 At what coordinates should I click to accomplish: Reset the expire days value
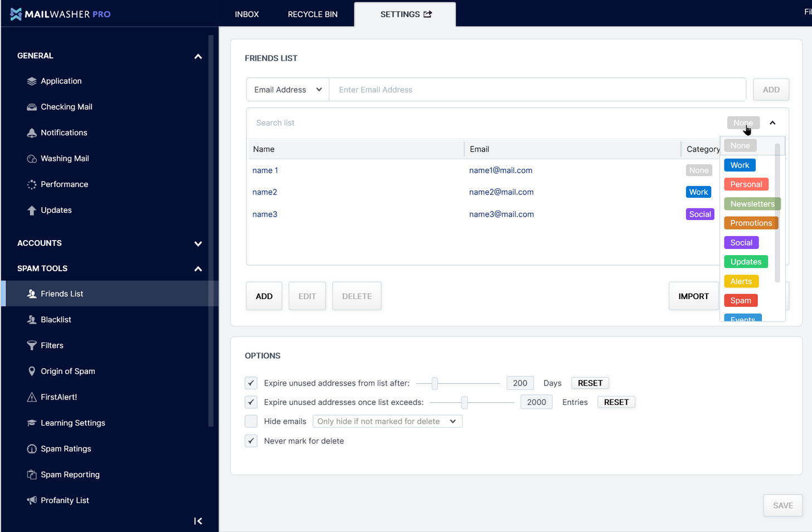[x=590, y=383]
